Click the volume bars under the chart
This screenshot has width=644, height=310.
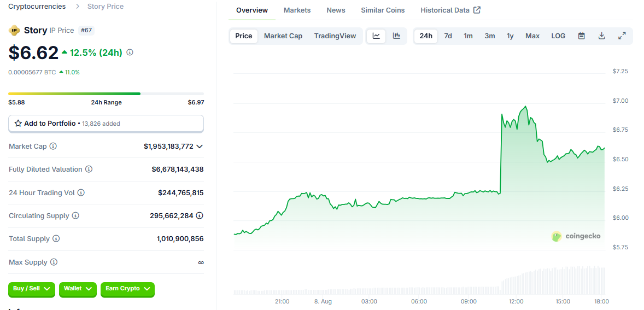pyautogui.click(x=419, y=280)
